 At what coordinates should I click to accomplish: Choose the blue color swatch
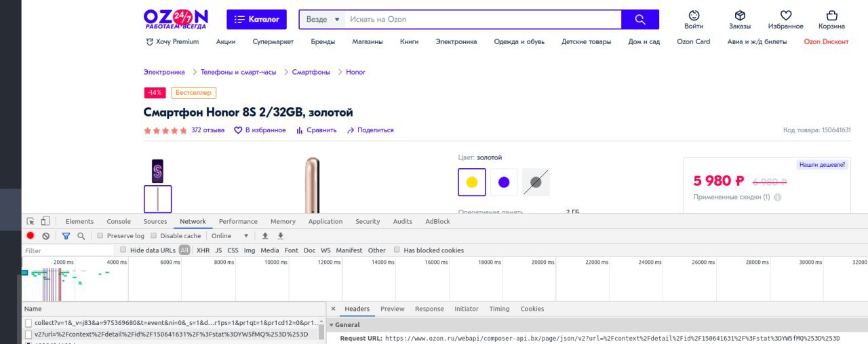tap(504, 182)
